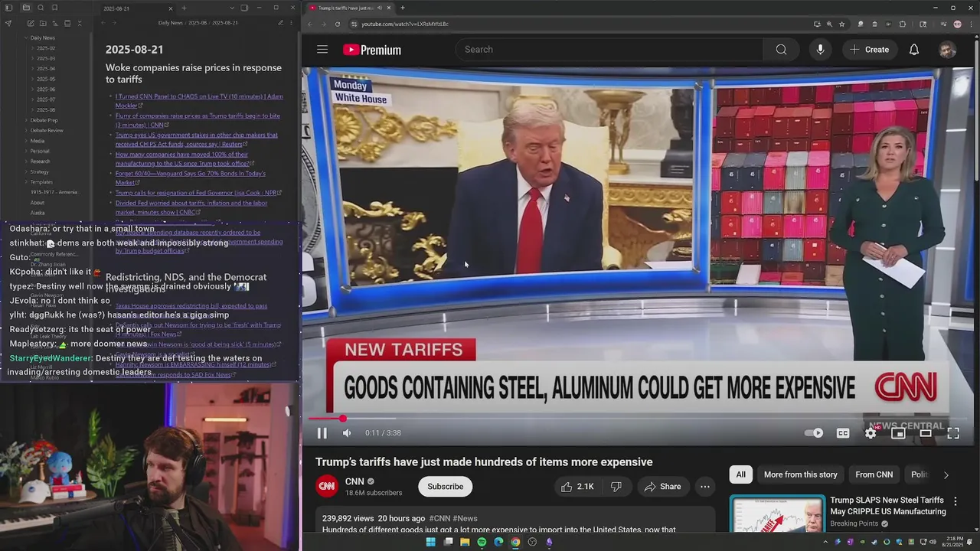This screenshot has height=551, width=980.
Task: Change sort order in Obsidian explorer
Action: tap(55, 23)
